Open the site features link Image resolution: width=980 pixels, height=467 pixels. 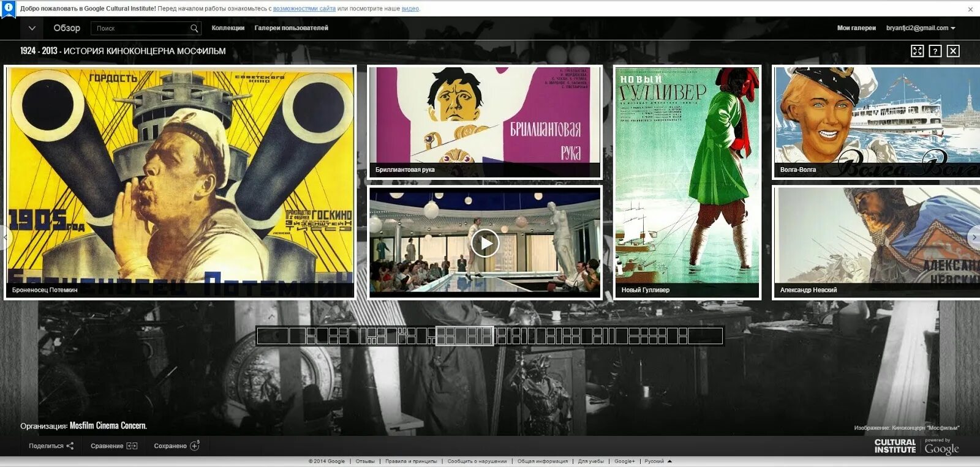coord(304,9)
